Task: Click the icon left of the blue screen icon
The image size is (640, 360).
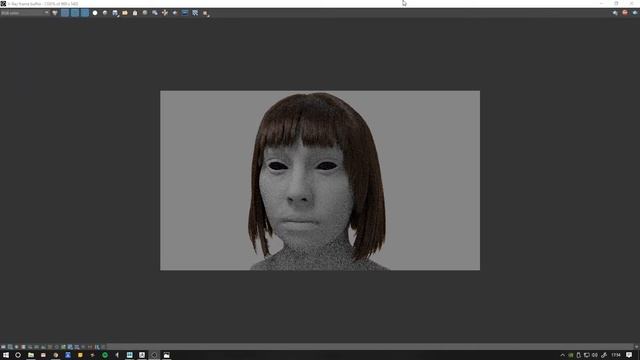Action: click(x=175, y=13)
